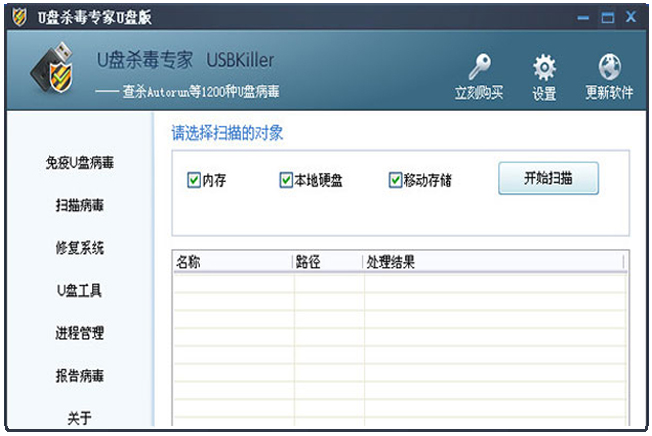This screenshot has height=436, width=652.
Task: Sort by 处理结果 column header
Action: [x=494, y=262]
